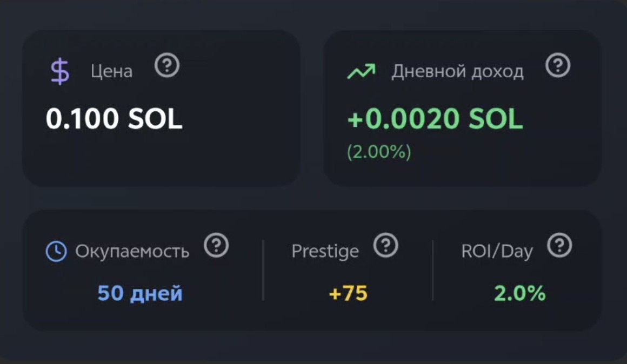627x364 pixels.
Task: Click the Дневной доход label
Action: tap(457, 72)
